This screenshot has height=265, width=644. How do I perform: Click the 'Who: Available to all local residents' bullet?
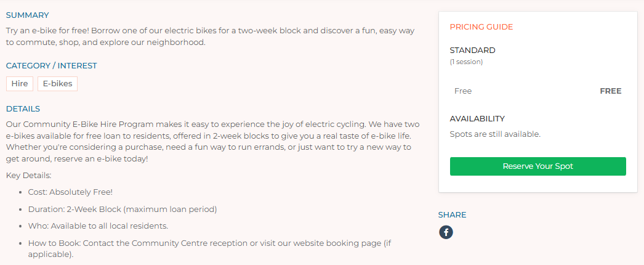pos(98,226)
